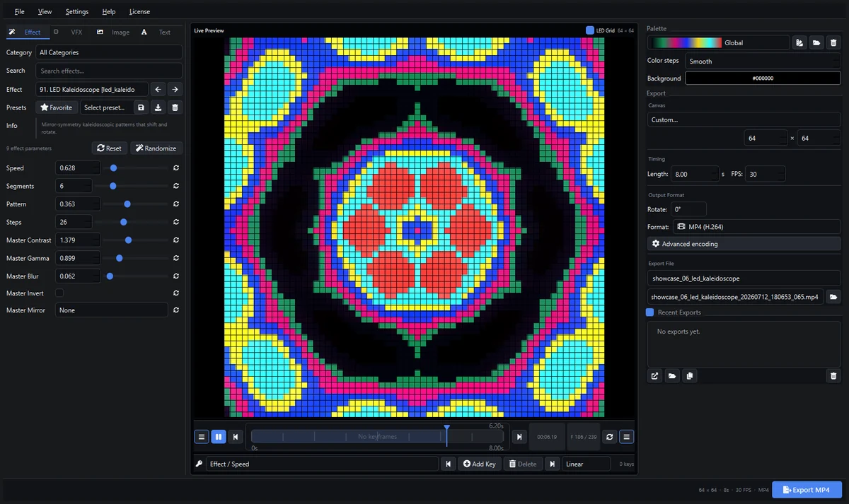Click the Background color swatch #000000
The image size is (849, 504).
coord(763,78)
